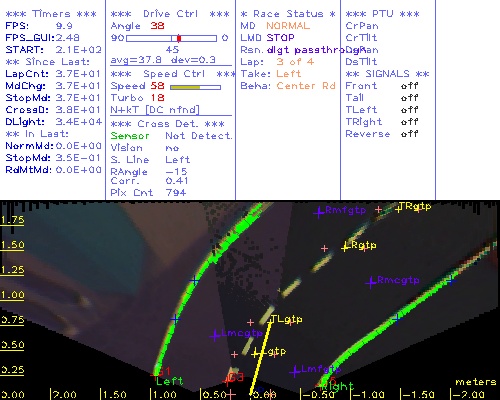This screenshot has height=400, width=500.
Task: Click the MD NORMAL mode value
Action: tap(288, 26)
